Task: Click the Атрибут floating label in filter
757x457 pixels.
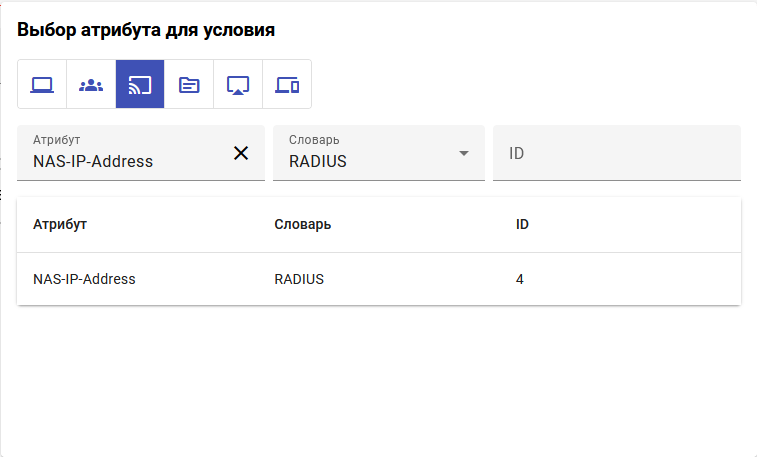Action: tap(56, 140)
